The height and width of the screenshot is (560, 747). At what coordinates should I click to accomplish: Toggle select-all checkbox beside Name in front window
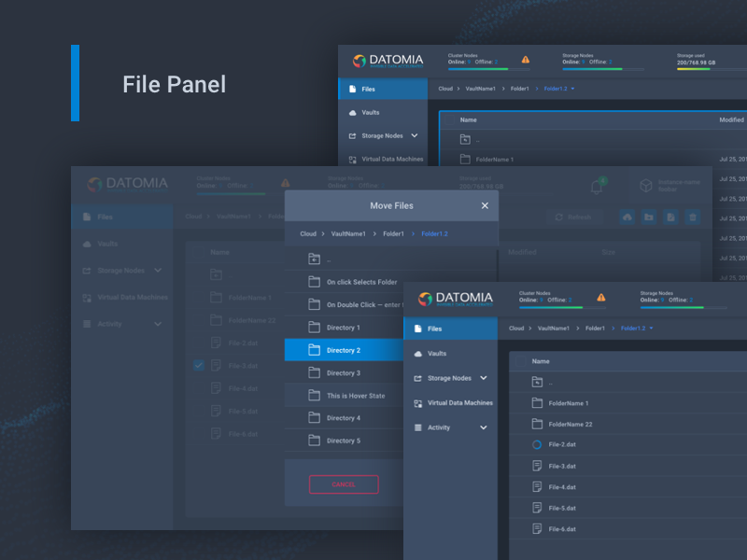521,361
